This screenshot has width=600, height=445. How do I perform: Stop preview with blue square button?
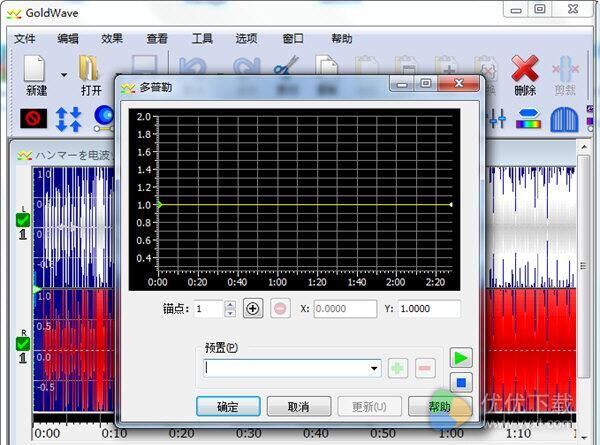461,382
